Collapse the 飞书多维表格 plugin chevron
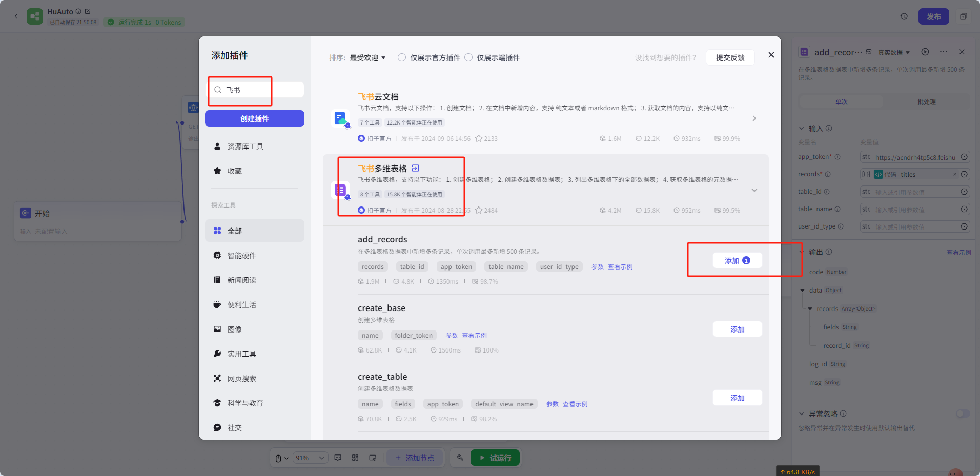Screen dimensions: 980x476 [x=754, y=190]
